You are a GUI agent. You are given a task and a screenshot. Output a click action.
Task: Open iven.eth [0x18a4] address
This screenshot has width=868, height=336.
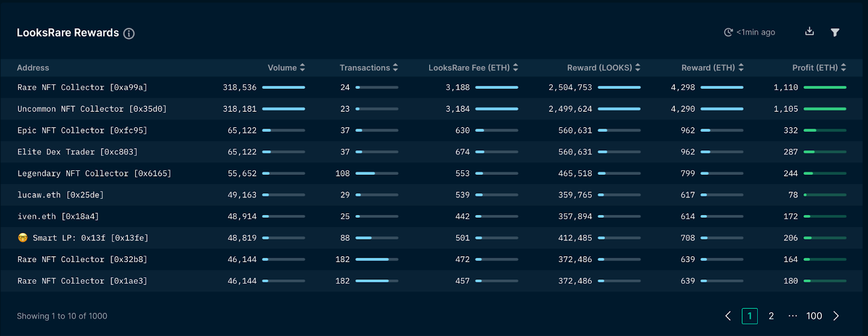pos(58,217)
